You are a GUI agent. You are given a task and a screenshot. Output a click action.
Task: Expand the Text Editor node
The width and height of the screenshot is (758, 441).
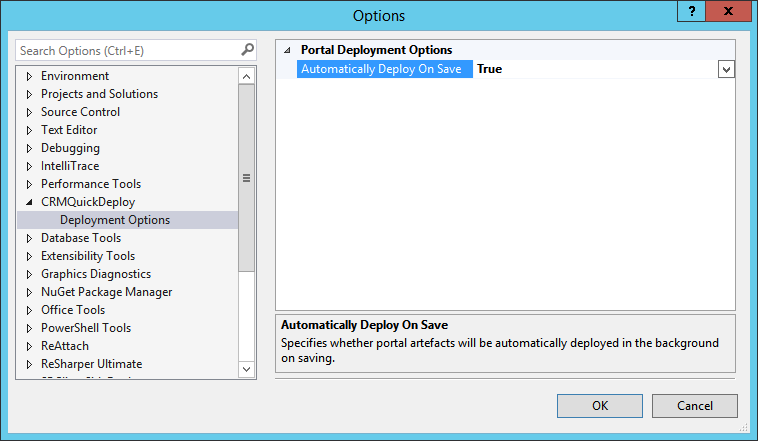point(29,130)
